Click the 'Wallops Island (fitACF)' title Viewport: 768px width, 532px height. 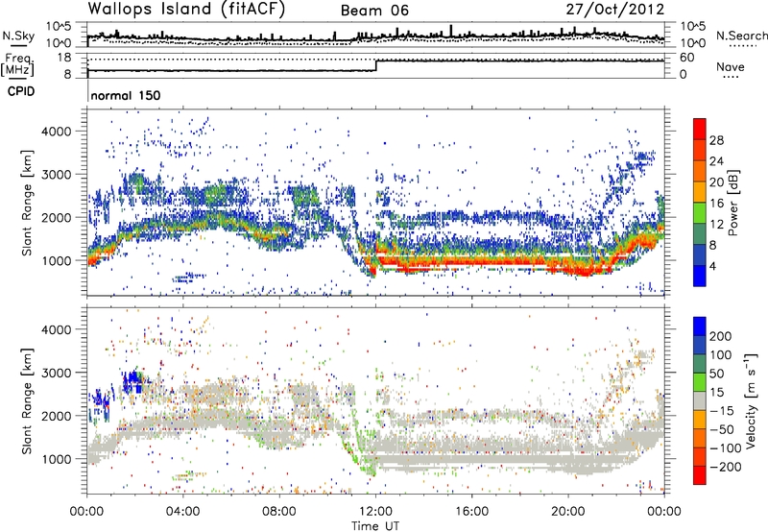point(186,9)
